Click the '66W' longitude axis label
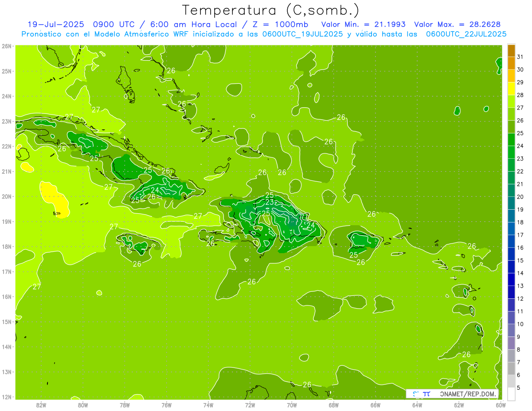The width and height of the screenshot is (532, 411). (x=376, y=405)
